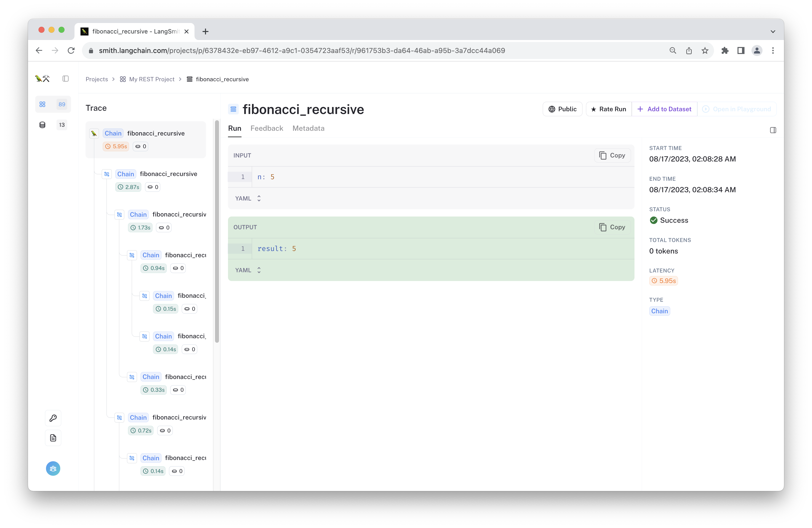Viewport: 812px width, 528px height.
Task: Click the blue user community avatar icon
Action: click(x=53, y=469)
